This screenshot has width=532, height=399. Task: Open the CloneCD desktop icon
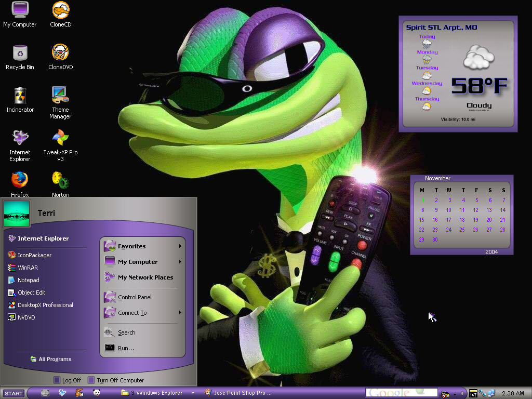coord(61,14)
